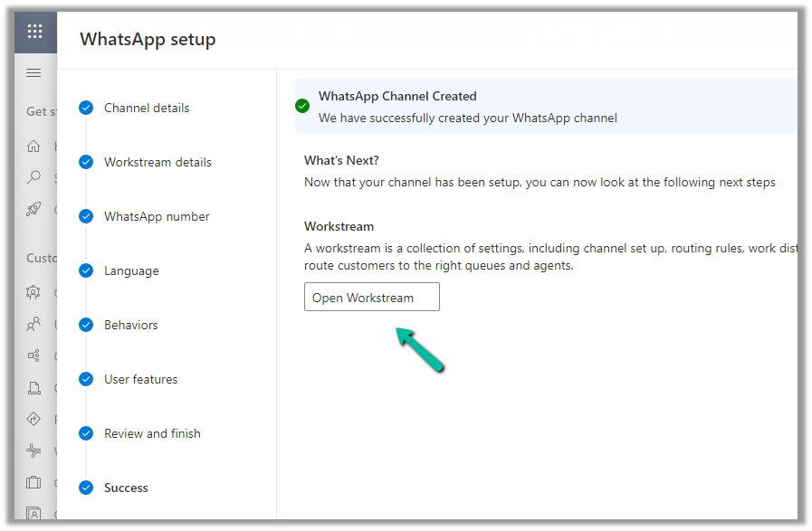Viewport: 812px width, 531px height.
Task: Open the Review and finish step
Action: pos(151,433)
